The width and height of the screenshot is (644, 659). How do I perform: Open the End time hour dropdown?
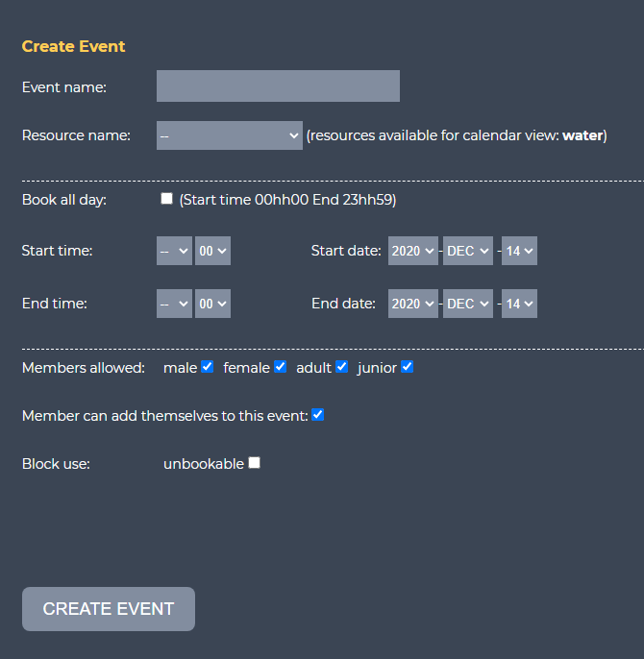[x=174, y=304]
